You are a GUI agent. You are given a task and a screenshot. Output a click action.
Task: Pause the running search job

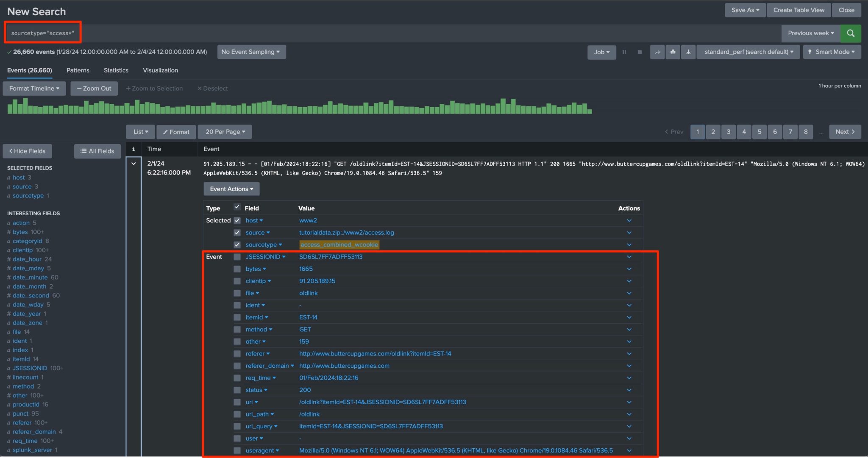(x=624, y=52)
